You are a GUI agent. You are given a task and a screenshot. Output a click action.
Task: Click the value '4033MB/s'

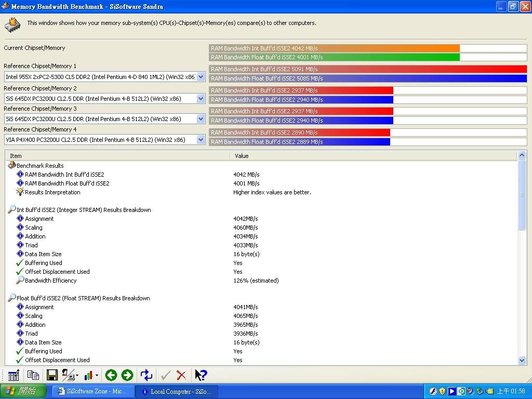(x=246, y=245)
